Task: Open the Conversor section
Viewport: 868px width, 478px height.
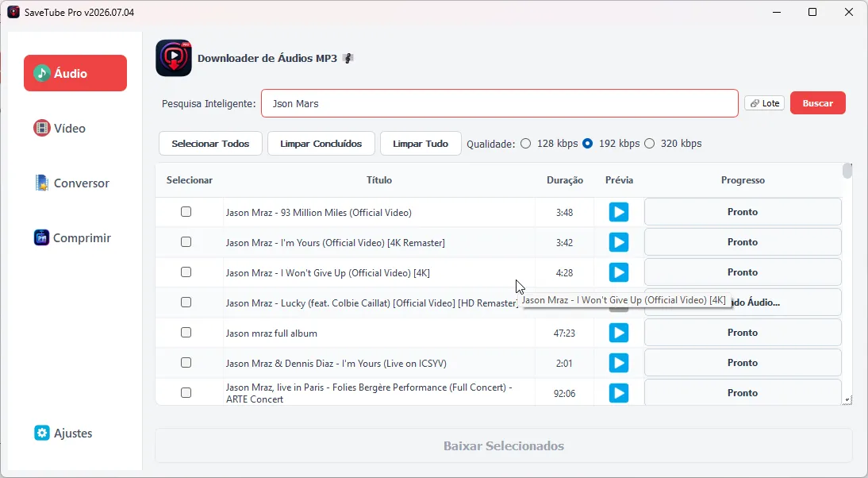Action: point(72,183)
